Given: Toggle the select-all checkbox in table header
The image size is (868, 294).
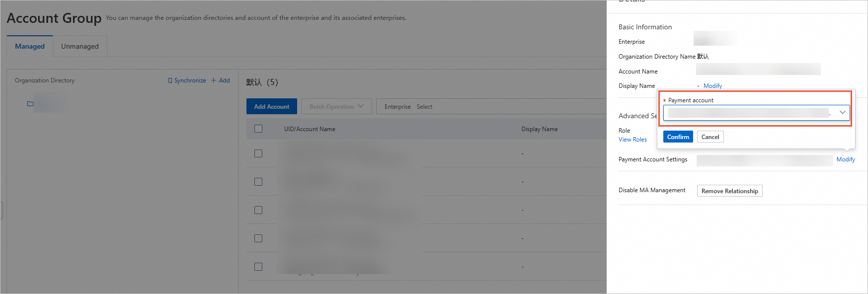Looking at the screenshot, I should point(258,129).
